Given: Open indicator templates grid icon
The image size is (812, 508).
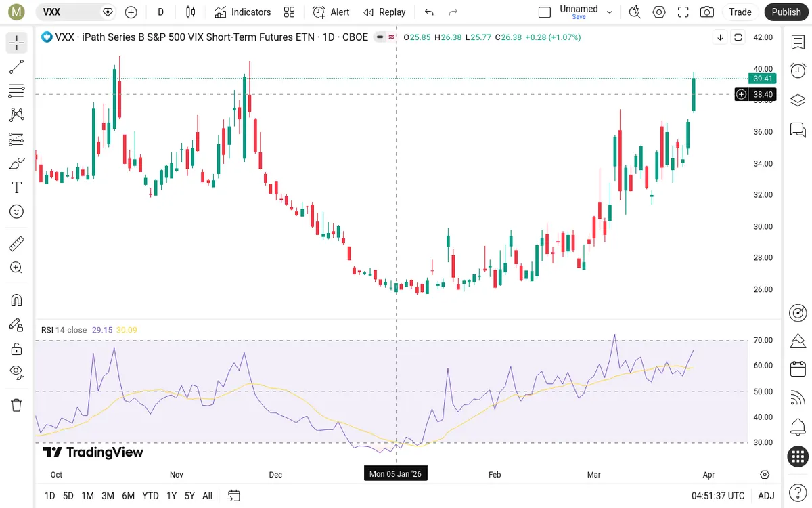Looking at the screenshot, I should coord(290,12).
